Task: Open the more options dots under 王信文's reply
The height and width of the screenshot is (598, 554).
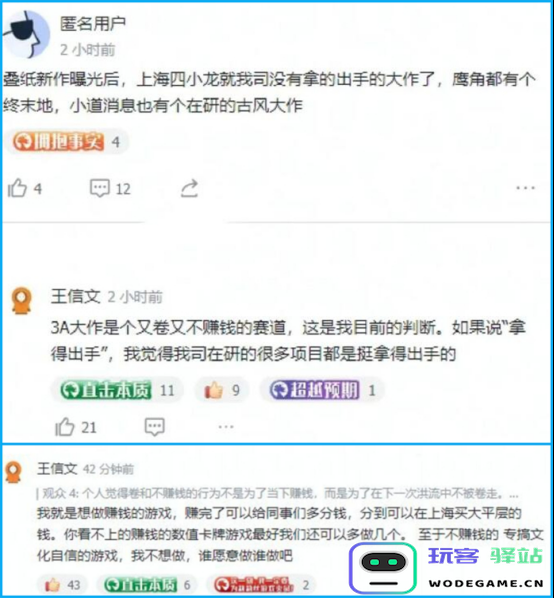Action: point(226,427)
